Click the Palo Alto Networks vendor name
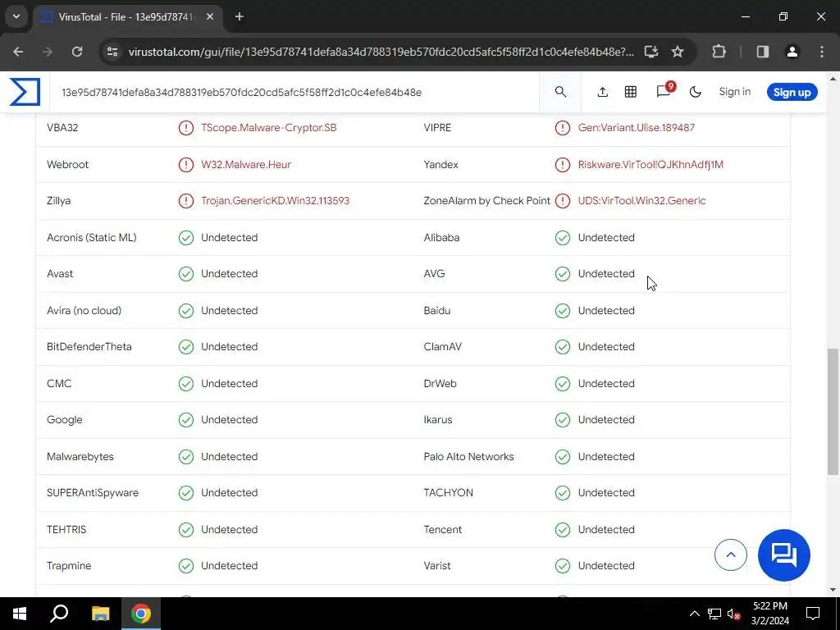Viewport: 840px width, 630px height. [468, 456]
